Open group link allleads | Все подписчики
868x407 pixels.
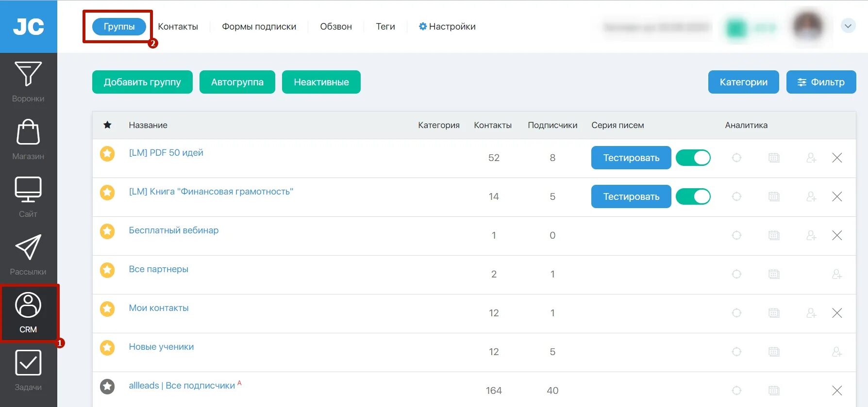182,385
